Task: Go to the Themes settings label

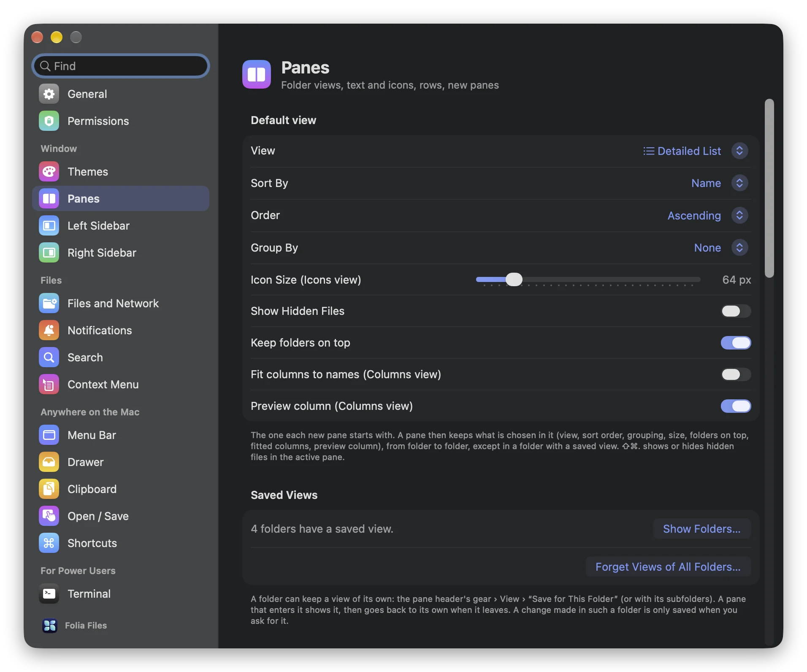Action: click(x=88, y=171)
